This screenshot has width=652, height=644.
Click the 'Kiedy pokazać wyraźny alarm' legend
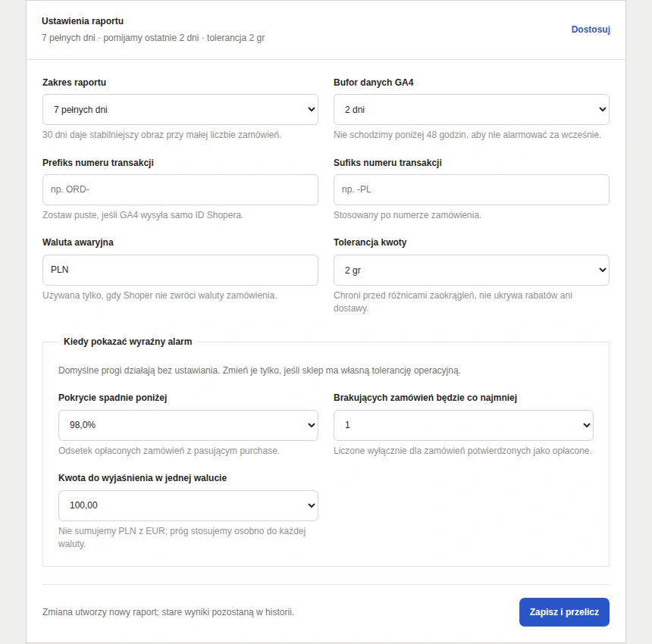127,342
